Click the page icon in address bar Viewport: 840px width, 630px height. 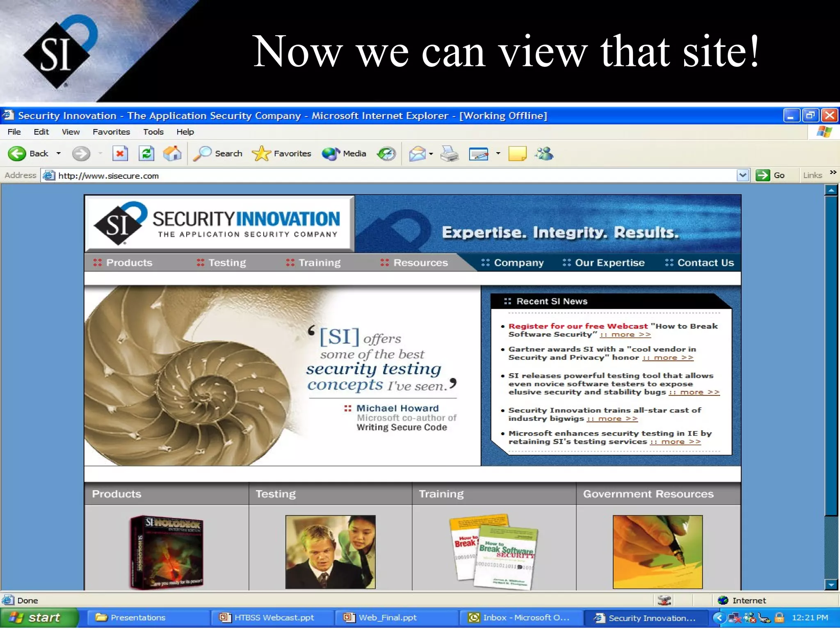point(49,176)
